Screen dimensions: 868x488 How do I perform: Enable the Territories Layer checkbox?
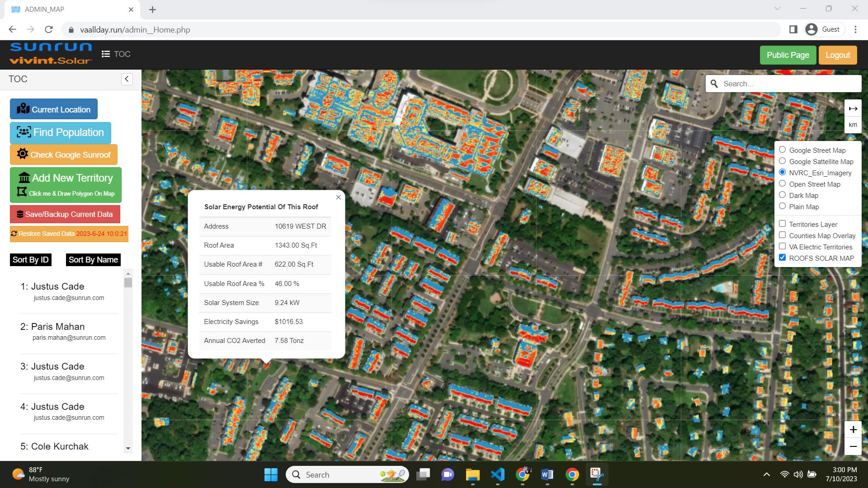coord(782,224)
